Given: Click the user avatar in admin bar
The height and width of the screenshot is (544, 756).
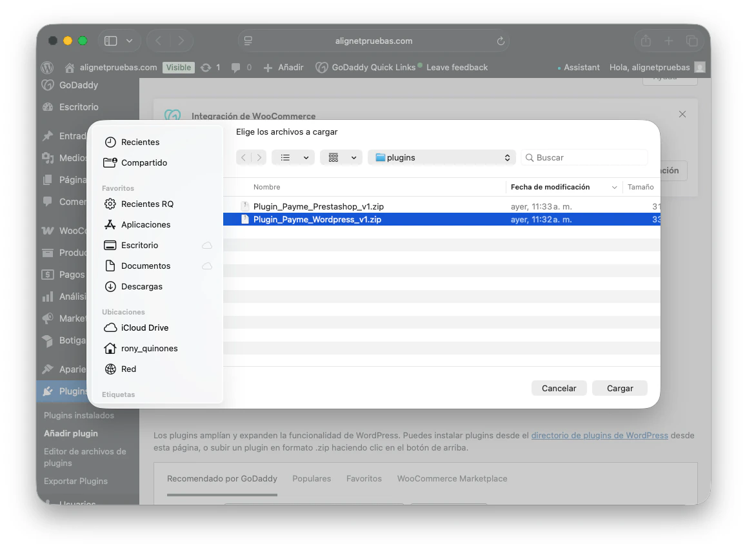Looking at the screenshot, I should [700, 68].
